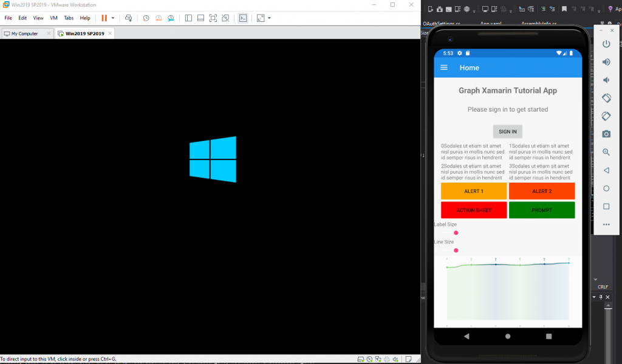The height and width of the screenshot is (364, 622).
Task: Enter full screen mode in VMware
Action: click(x=213, y=18)
